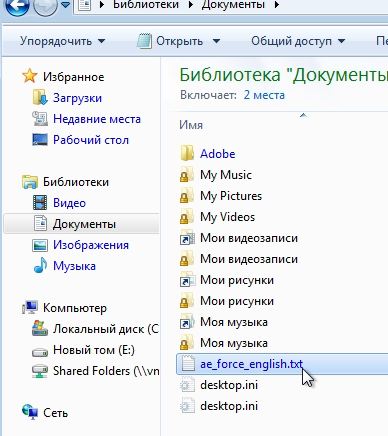Select Избранное in navigation pane
Screen dimensions: 388x436
point(74,77)
